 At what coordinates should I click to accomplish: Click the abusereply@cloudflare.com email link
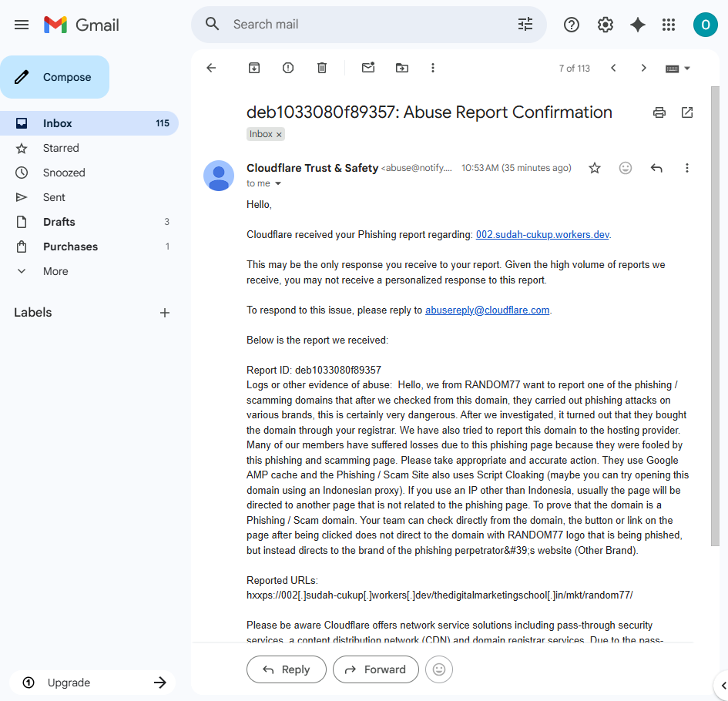click(487, 310)
